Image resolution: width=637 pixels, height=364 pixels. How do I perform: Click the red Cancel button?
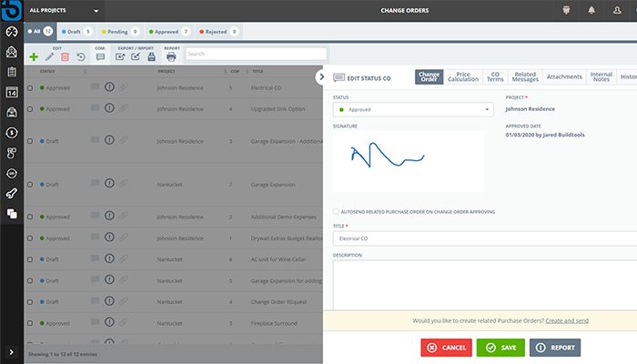(x=446, y=348)
